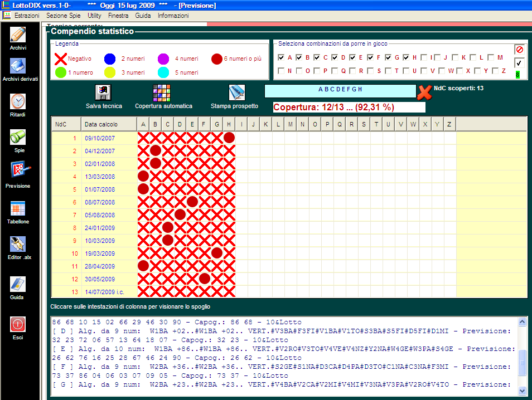The image size is (532, 400).
Task: Click the Archivi derivati sidebar icon
Action: click(18, 66)
